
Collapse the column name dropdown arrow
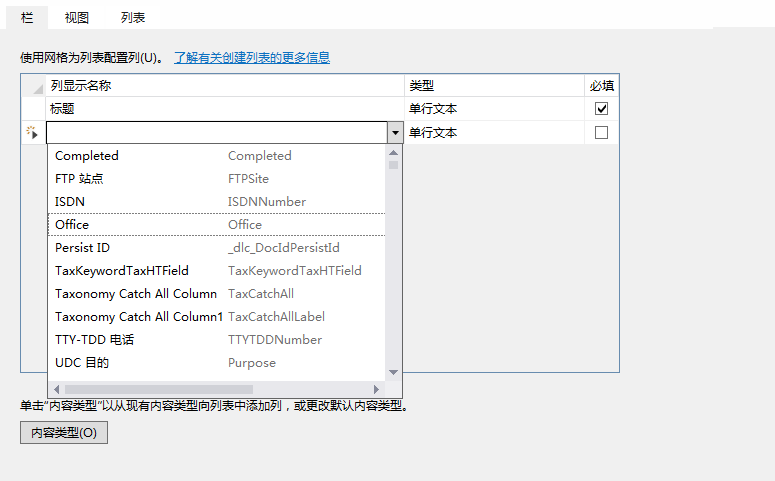pos(395,132)
